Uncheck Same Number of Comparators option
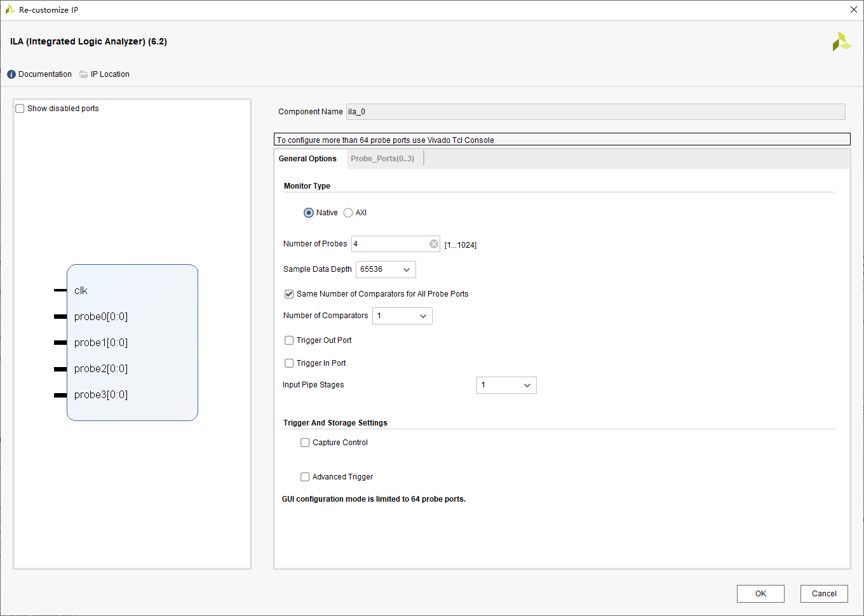Image resolution: width=864 pixels, height=616 pixels. (289, 294)
